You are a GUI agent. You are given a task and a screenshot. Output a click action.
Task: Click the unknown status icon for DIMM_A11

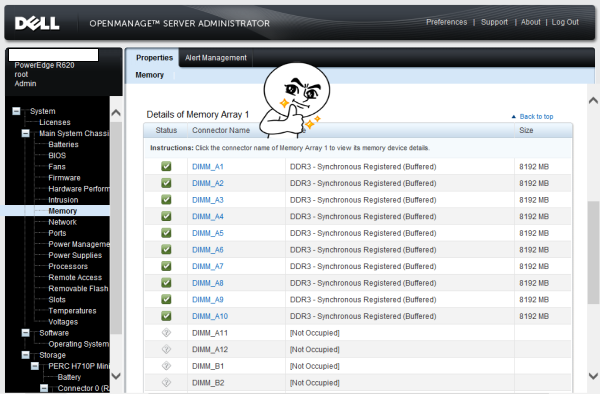166,333
